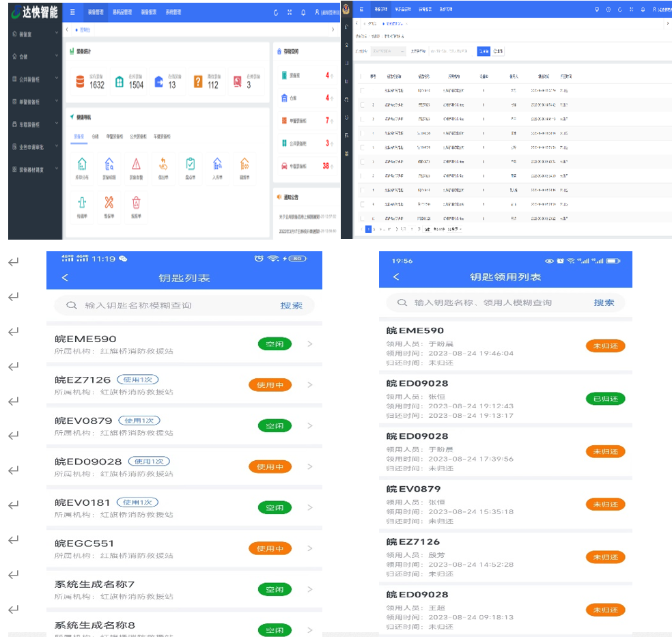Open the filter dropdown above the table
This screenshot has height=637, width=672.
point(389,51)
